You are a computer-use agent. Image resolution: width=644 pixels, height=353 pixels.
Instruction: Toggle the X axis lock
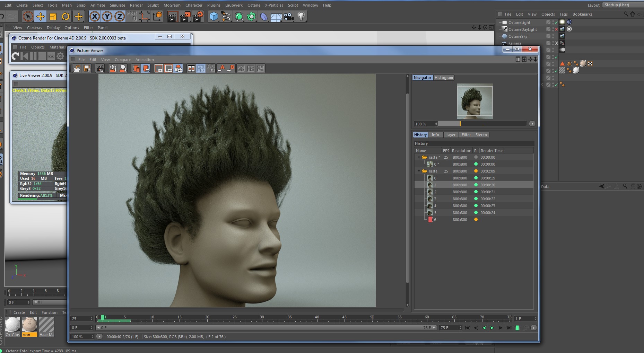click(95, 16)
